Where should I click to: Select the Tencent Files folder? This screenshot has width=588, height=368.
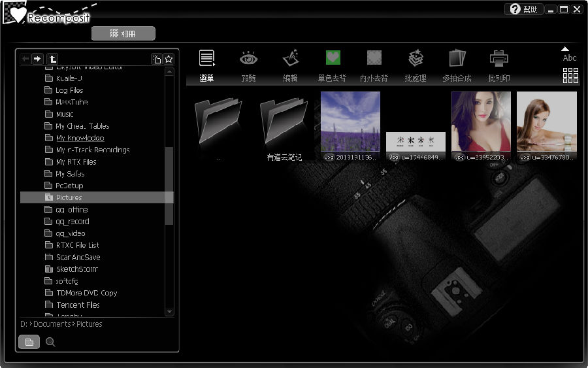pyautogui.click(x=72, y=305)
